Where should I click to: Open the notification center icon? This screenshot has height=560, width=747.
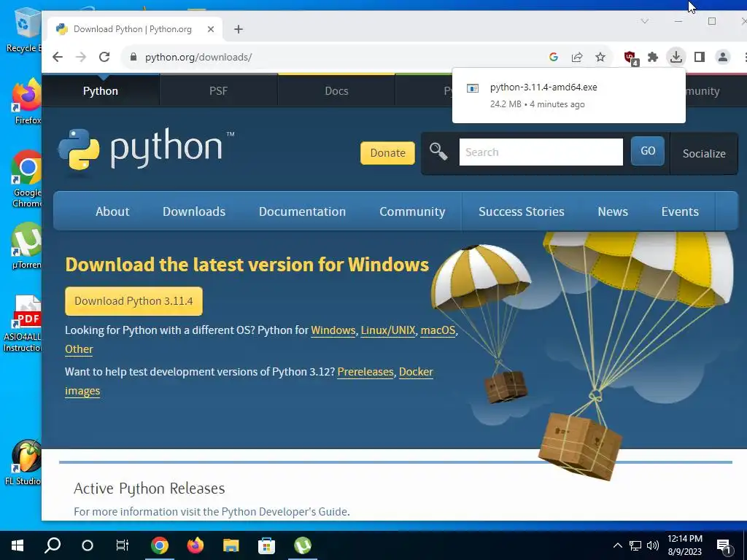pyautogui.click(x=724, y=545)
